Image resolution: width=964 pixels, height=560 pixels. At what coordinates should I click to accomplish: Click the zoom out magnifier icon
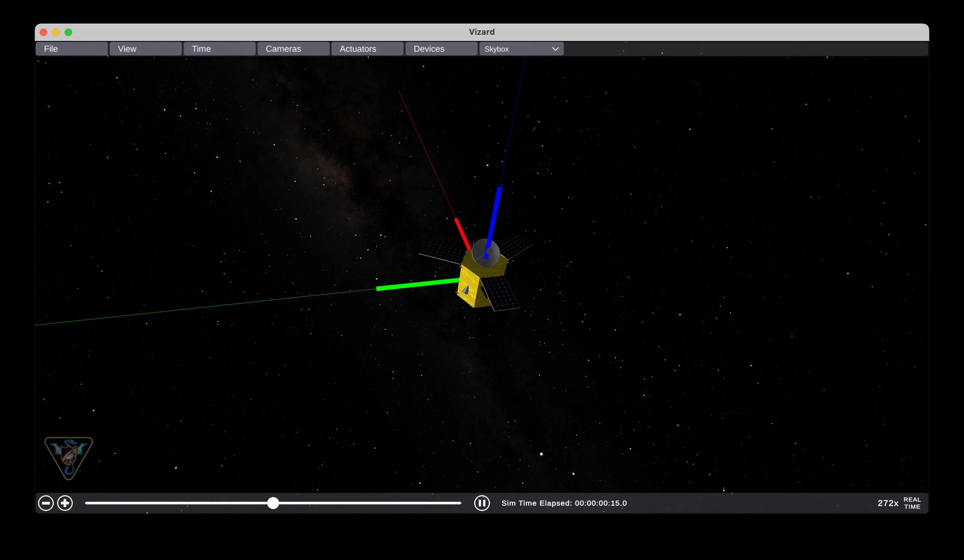46,503
